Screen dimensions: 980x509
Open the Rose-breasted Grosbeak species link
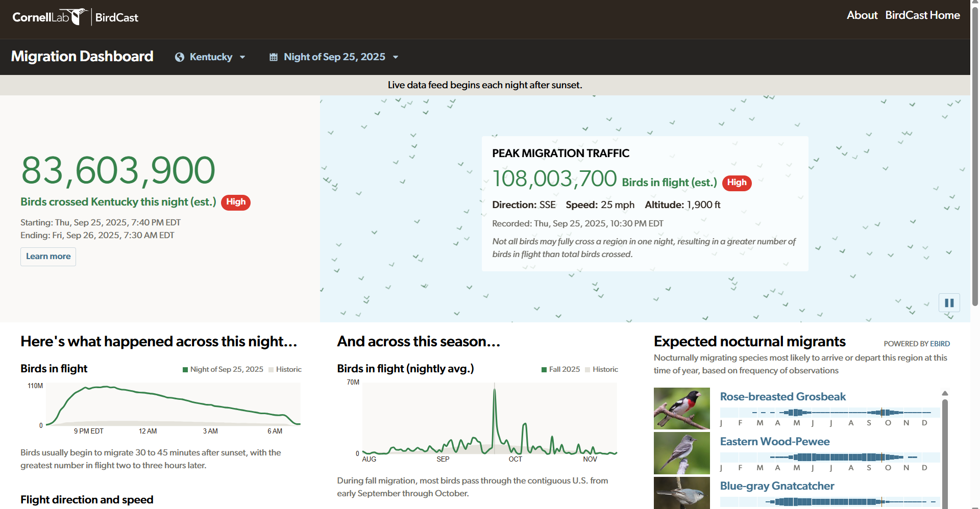(782, 397)
